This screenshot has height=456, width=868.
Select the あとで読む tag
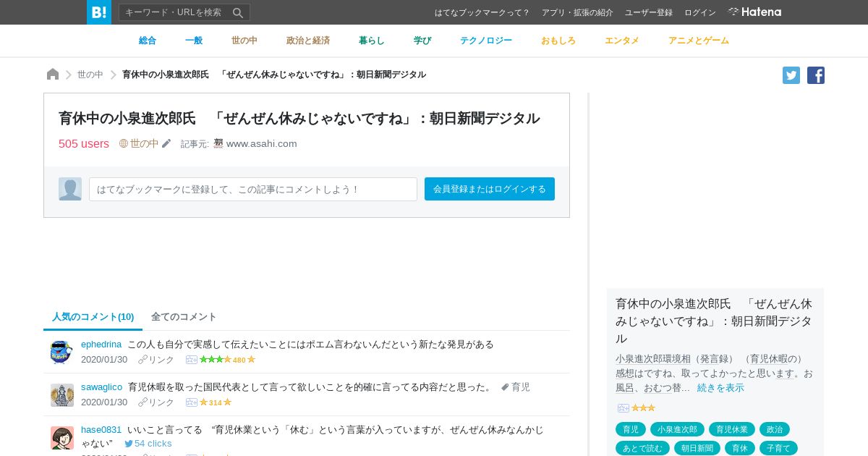642,448
